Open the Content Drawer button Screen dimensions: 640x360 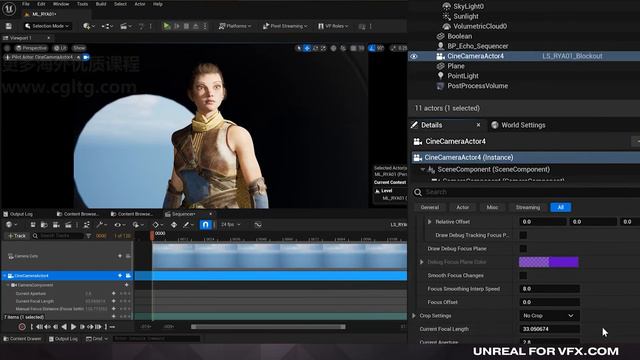pos(22,339)
